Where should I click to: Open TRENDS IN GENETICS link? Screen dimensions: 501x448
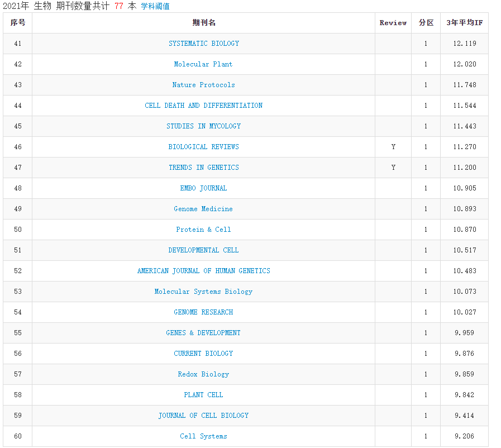[203, 168]
